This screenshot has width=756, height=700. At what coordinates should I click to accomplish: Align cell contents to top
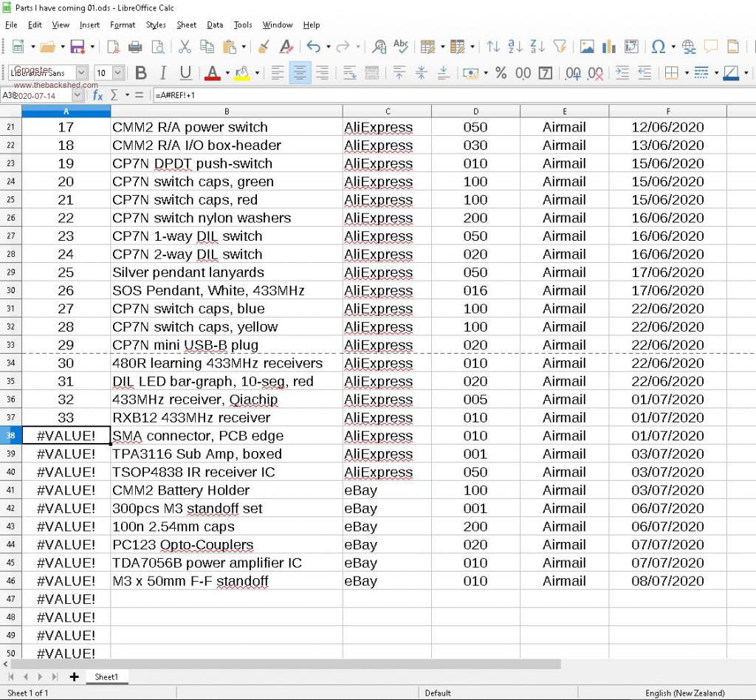399,73
